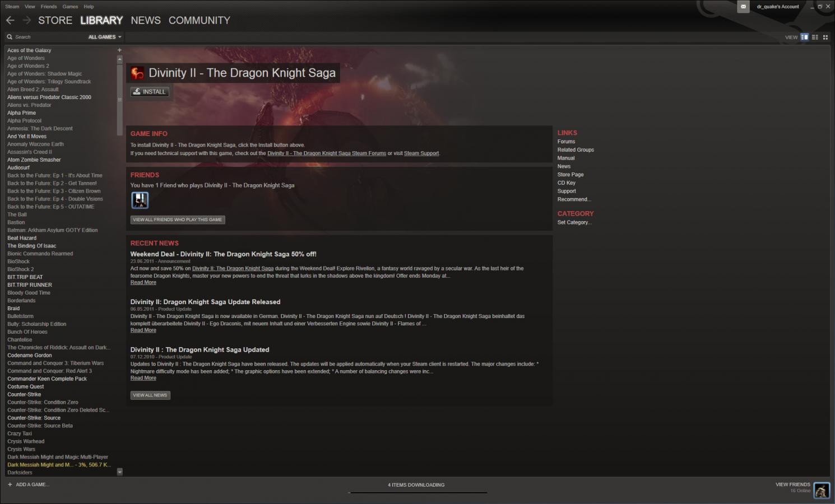835x504 pixels.
Task: Go back with the back arrow
Action: coord(10,20)
